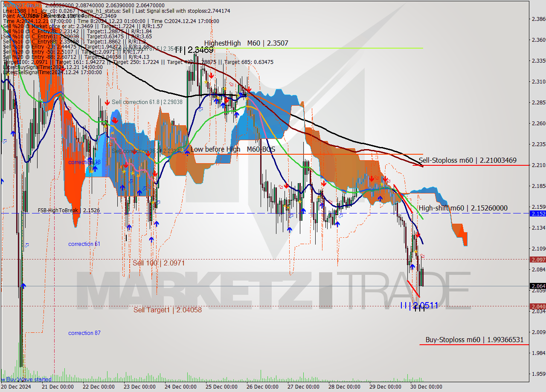Click the 'correction 38' label
Screen dimensions: 546x392
coord(84,162)
